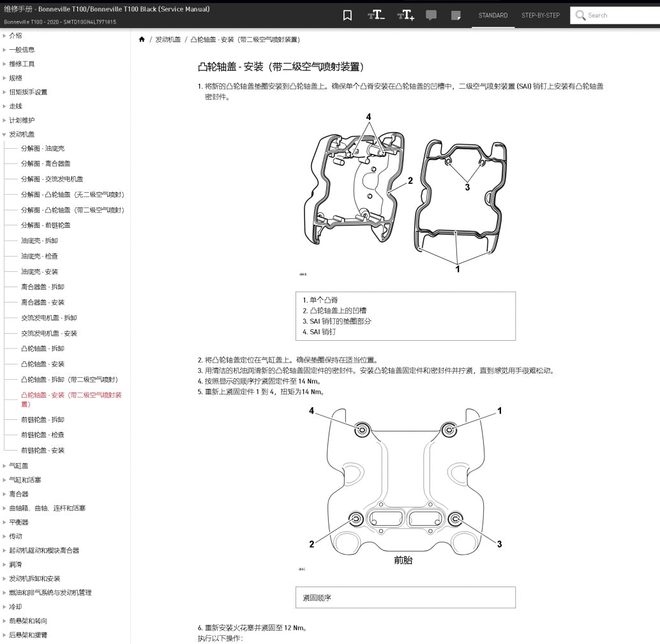
Task: Switch to the STEP-BY-STEP tab
Action: tap(540, 15)
